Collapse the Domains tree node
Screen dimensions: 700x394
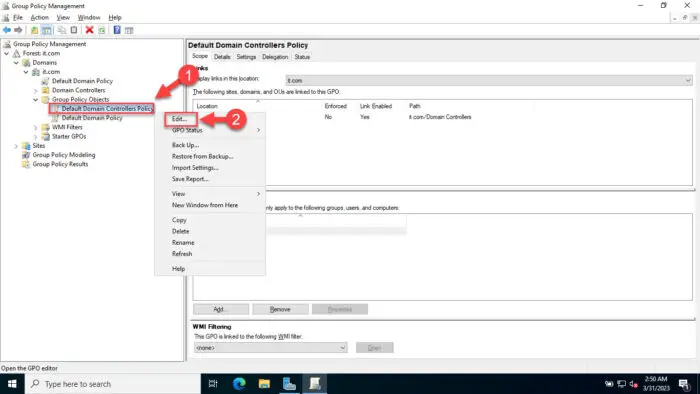17,63
